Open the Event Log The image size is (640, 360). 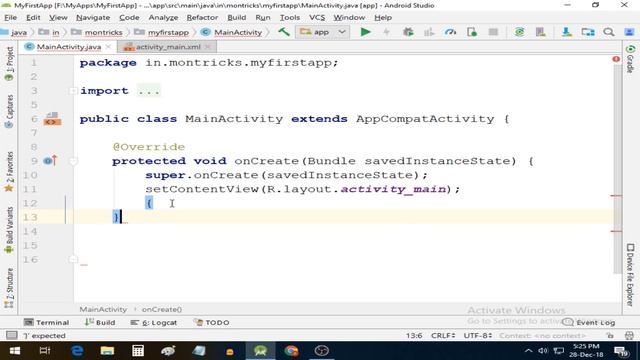pyautogui.click(x=589, y=322)
